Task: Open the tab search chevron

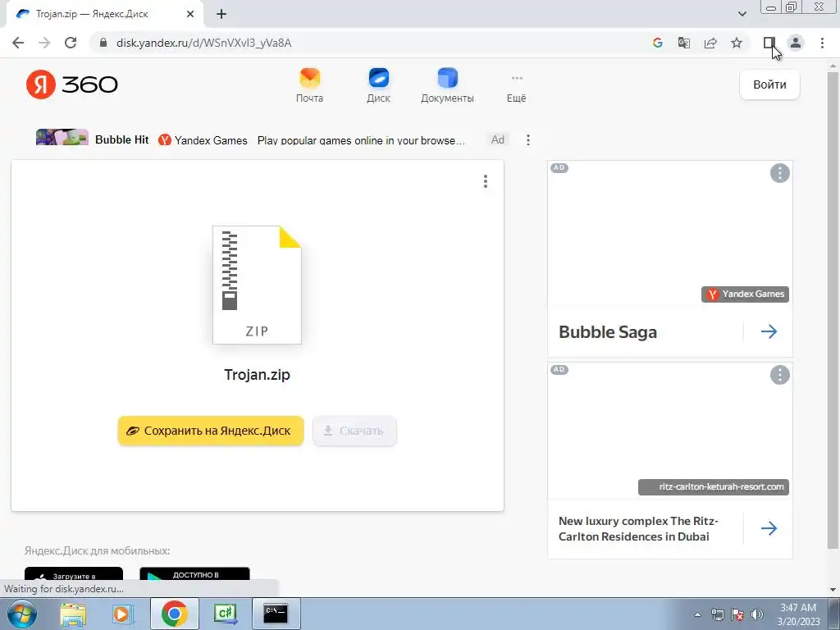Action: (x=742, y=14)
